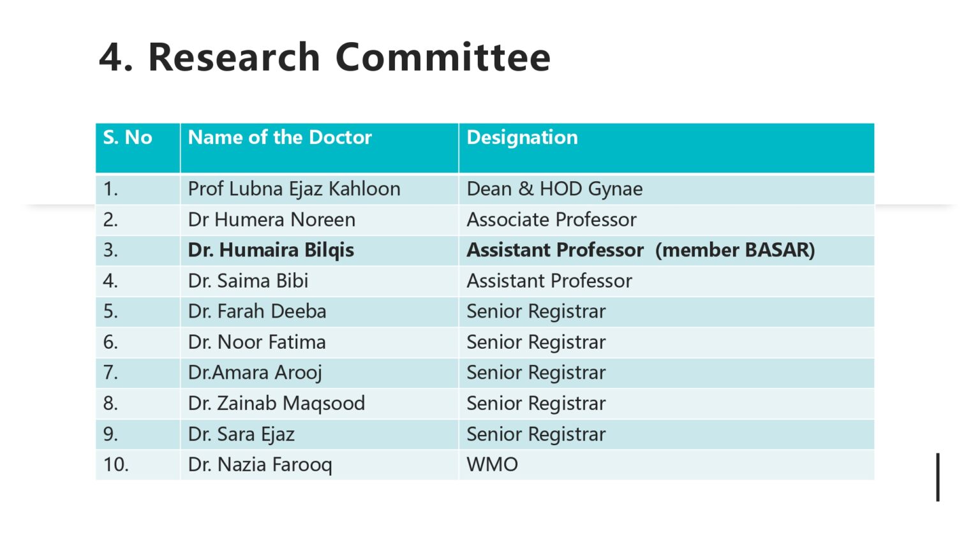This screenshot has height=551, width=980.
Task: Click the Dr. Farah Deeba cell
Action: pyautogui.click(x=319, y=312)
